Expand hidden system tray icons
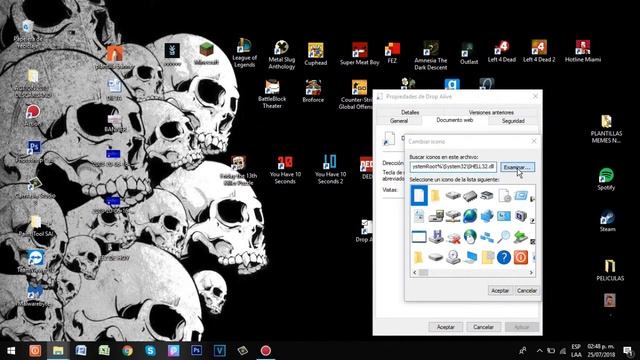 point(539,351)
